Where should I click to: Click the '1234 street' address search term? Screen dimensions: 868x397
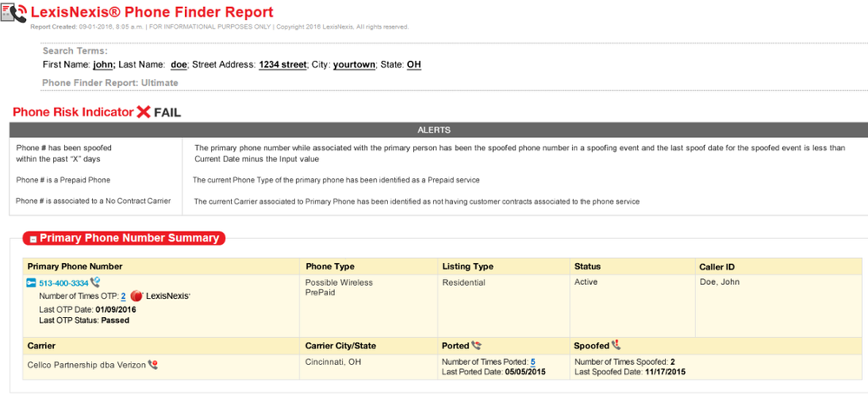point(282,64)
